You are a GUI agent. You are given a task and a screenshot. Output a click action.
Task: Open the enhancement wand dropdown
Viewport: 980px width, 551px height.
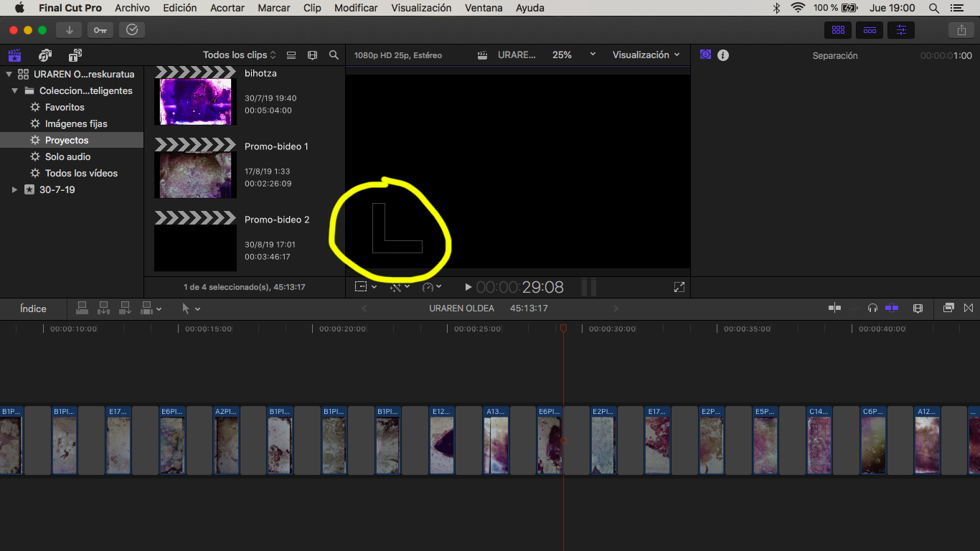pos(400,287)
